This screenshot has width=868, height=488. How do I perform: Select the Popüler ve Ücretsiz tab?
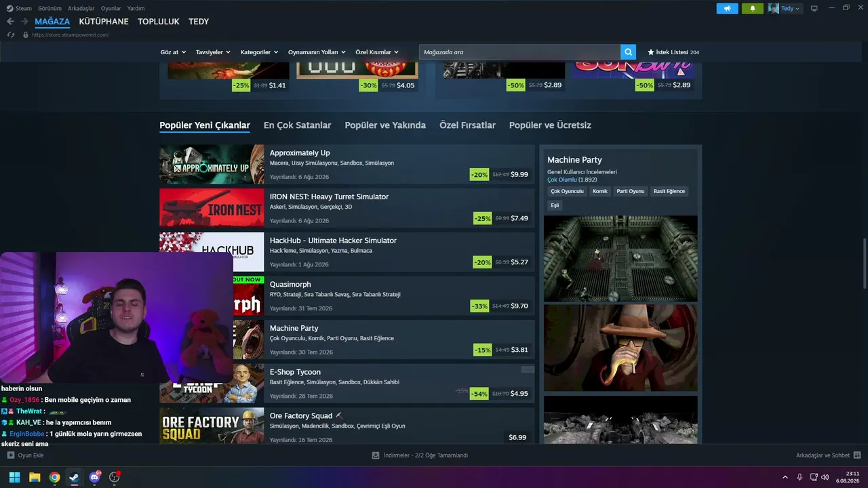pyautogui.click(x=550, y=125)
